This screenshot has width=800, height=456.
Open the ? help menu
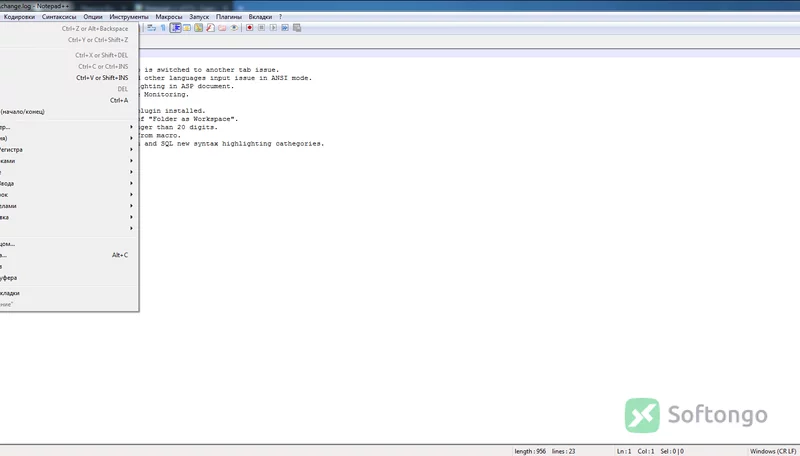280,17
